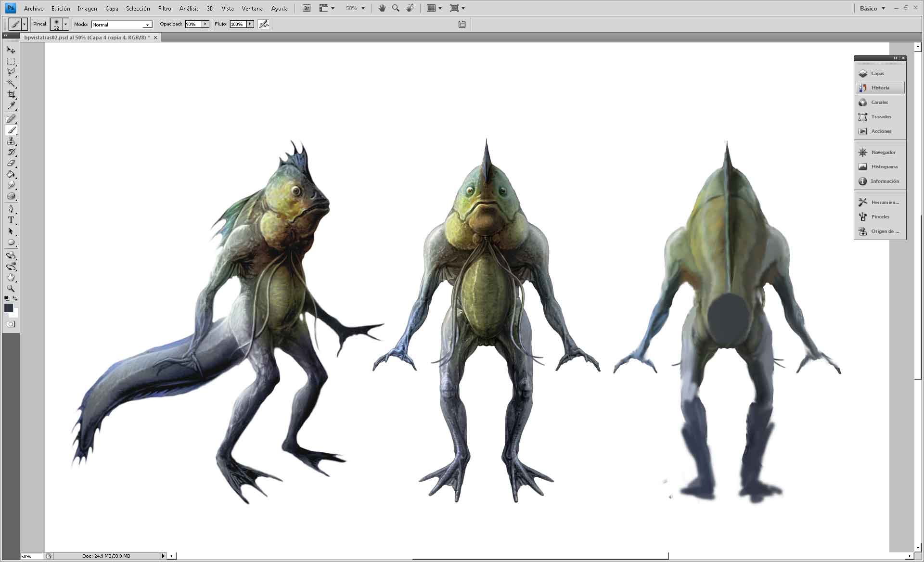Choose the Eraser tool
The image size is (924, 562).
(11, 164)
